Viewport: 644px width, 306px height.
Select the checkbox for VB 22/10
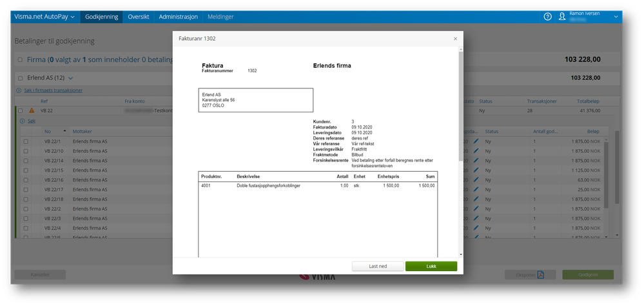click(26, 151)
